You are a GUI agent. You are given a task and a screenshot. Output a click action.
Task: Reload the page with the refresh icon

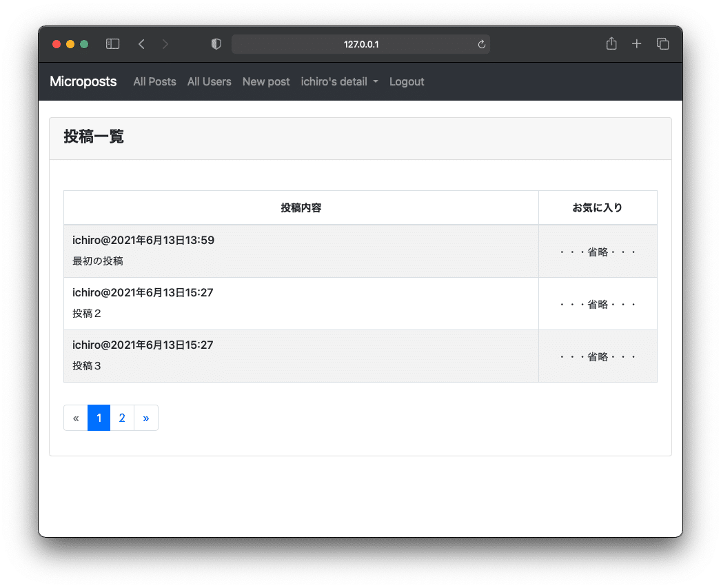click(481, 44)
